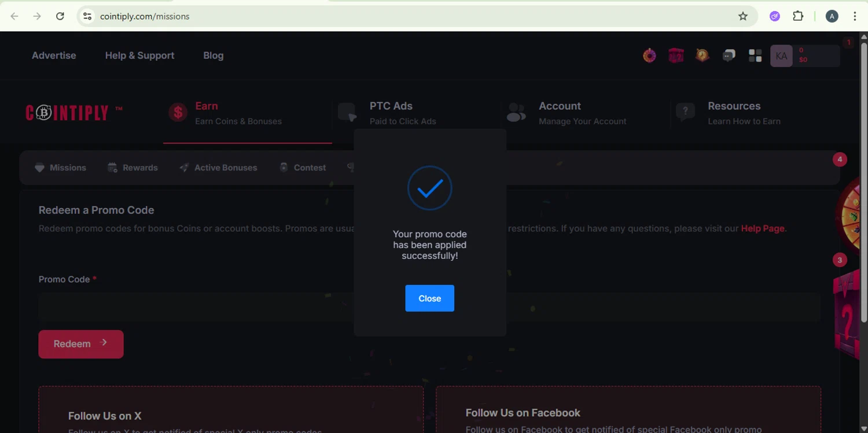Click the Cointiply logo
The image size is (868, 433).
pos(73,112)
